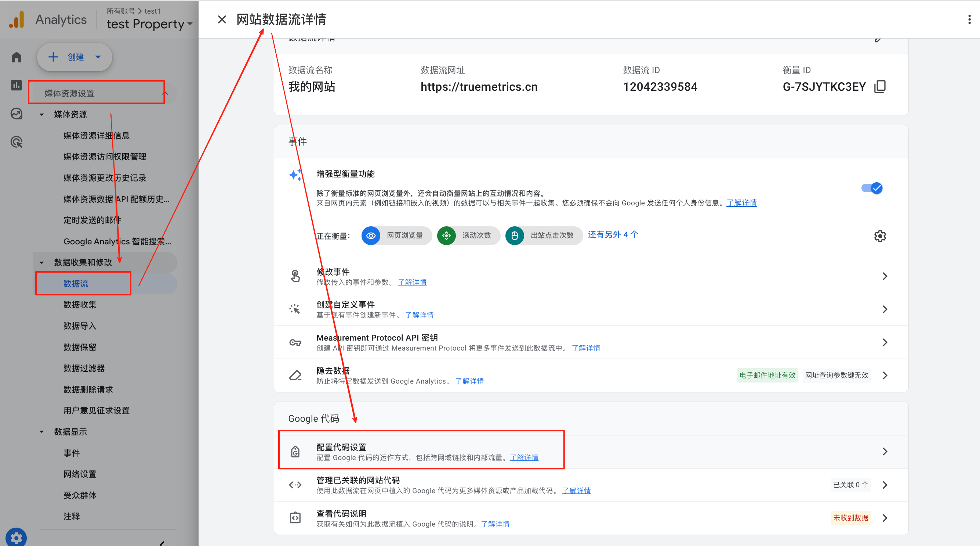Disable the 增强型衡量功能 toggle
The height and width of the screenshot is (546, 980).
(872, 188)
